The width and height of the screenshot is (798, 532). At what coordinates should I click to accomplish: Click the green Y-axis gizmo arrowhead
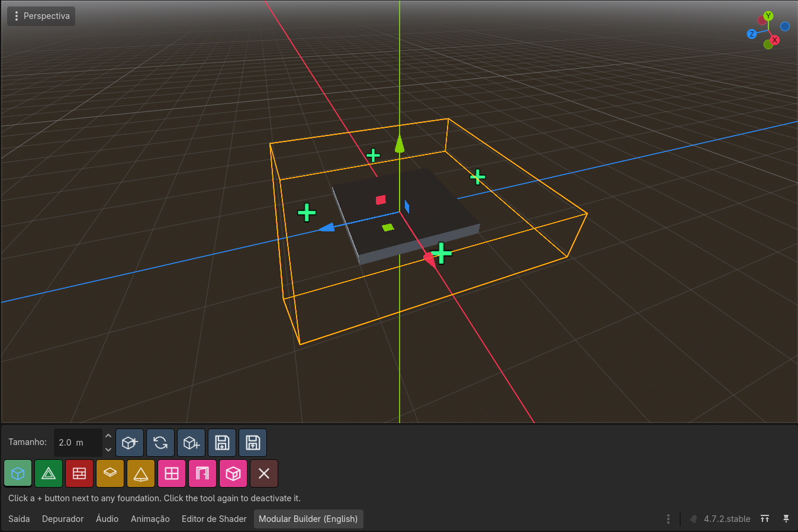(x=400, y=143)
